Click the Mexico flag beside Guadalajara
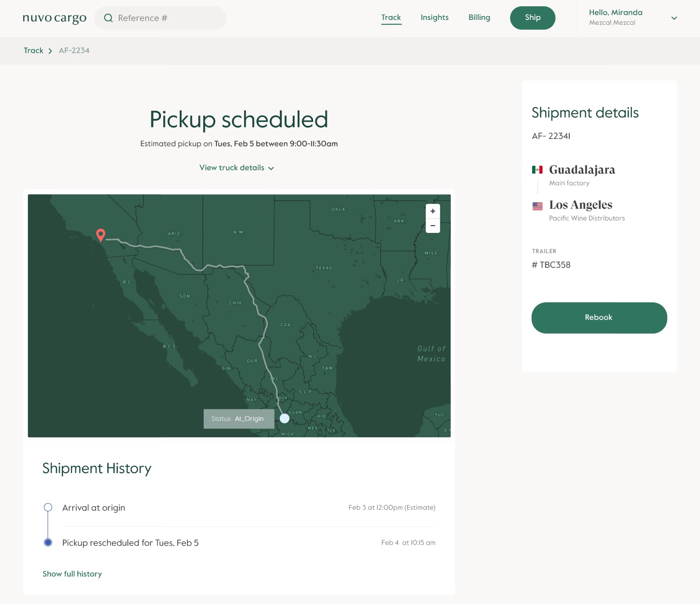700x604 pixels. click(x=537, y=170)
